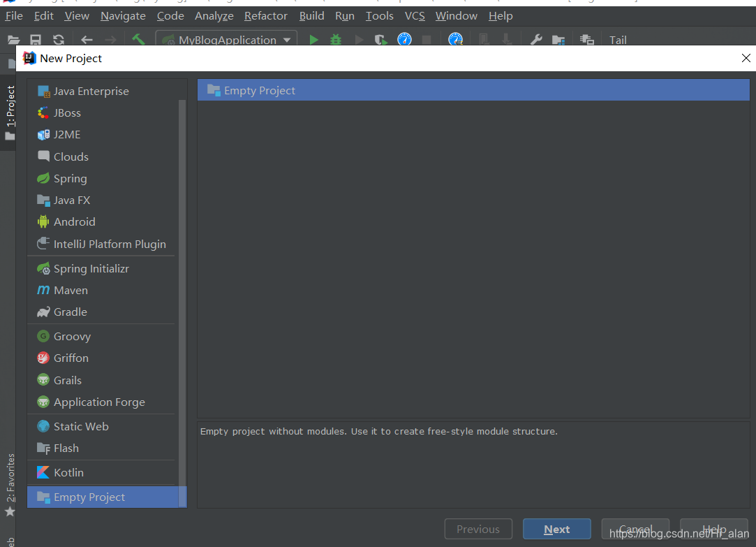Open the Help menu

pos(501,16)
